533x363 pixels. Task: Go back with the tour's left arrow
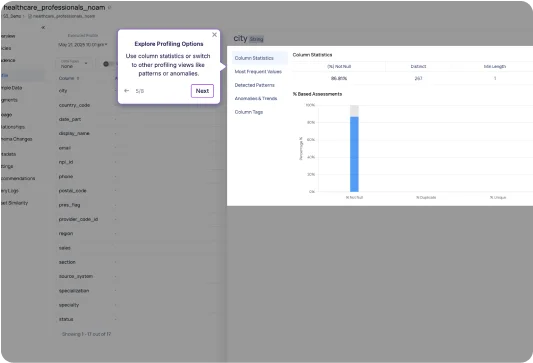click(126, 91)
